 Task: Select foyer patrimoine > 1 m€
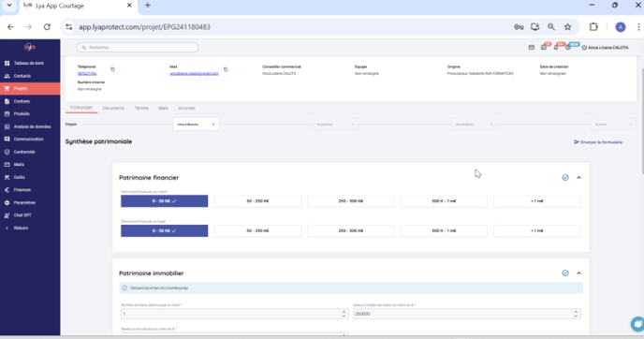(x=537, y=231)
